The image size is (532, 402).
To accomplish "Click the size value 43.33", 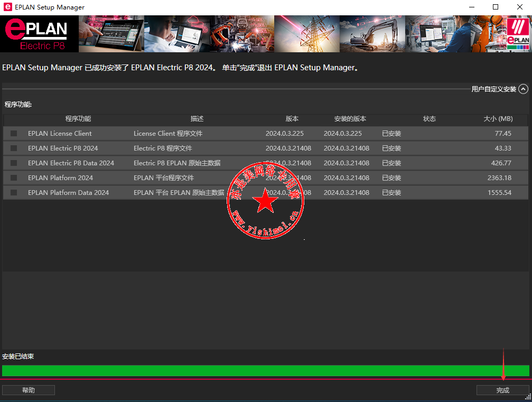I will [503, 148].
